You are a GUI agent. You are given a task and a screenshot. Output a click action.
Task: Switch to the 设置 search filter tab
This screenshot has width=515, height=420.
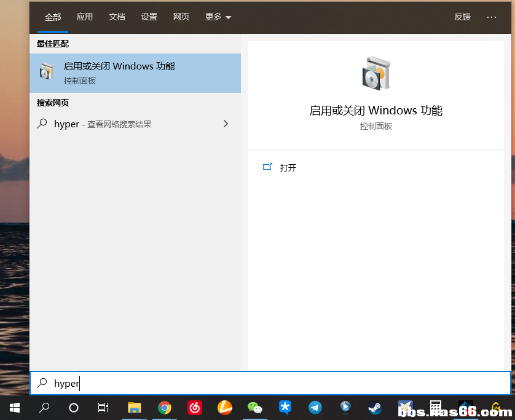coord(149,17)
